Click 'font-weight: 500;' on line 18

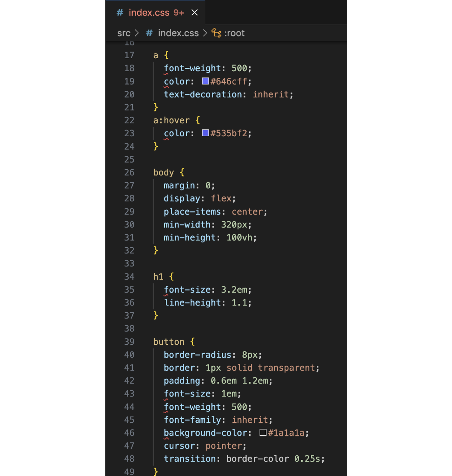(x=208, y=68)
